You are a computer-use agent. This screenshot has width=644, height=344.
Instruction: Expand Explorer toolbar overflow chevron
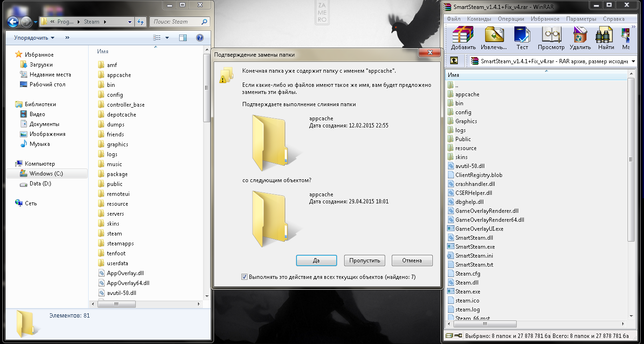click(67, 38)
